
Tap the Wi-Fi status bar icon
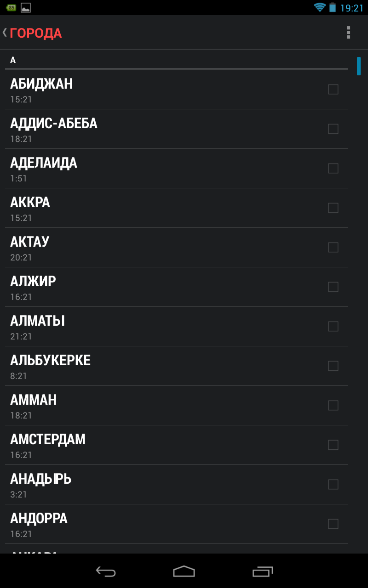coord(319,8)
